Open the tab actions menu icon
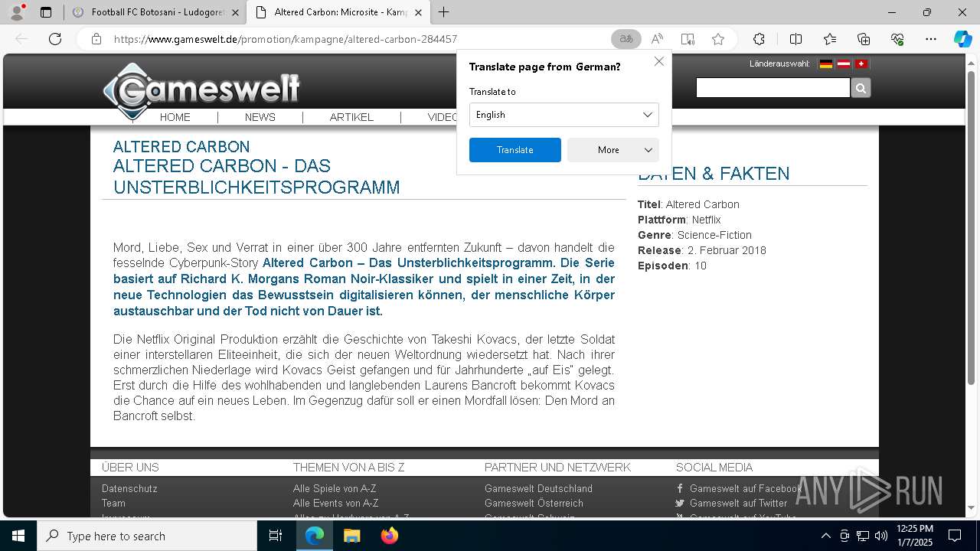Screen dimensions: 980x551 pos(46,12)
